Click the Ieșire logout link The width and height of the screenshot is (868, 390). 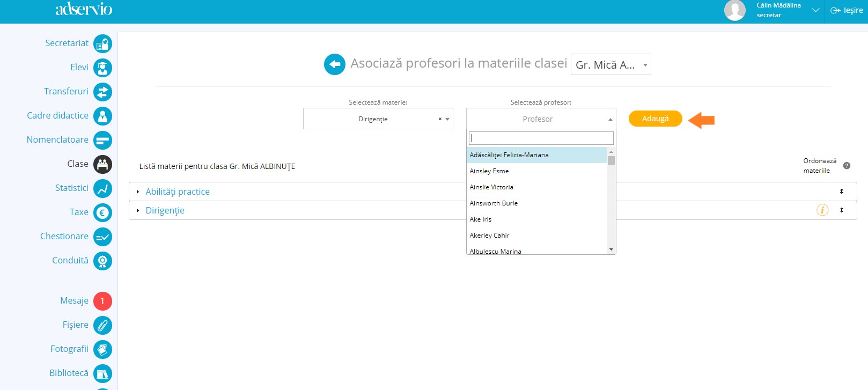point(847,10)
